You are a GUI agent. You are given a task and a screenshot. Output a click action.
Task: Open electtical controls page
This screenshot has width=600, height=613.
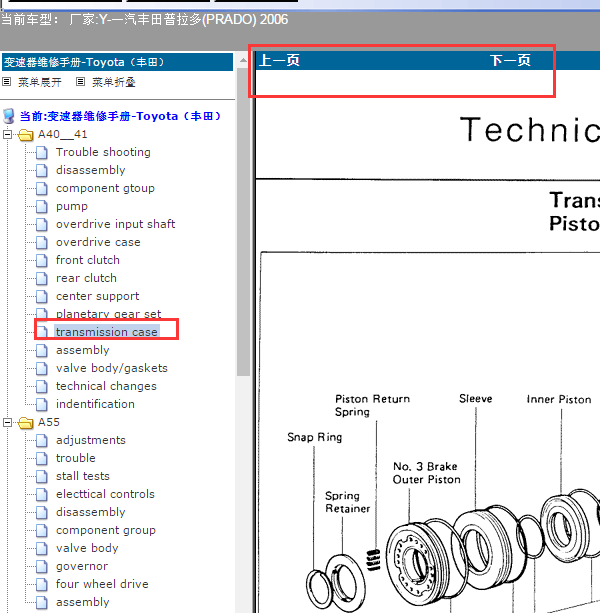tap(106, 494)
